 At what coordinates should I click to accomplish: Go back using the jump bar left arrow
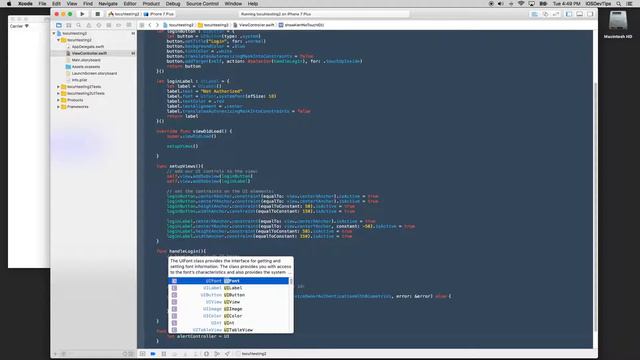click(x=150, y=25)
